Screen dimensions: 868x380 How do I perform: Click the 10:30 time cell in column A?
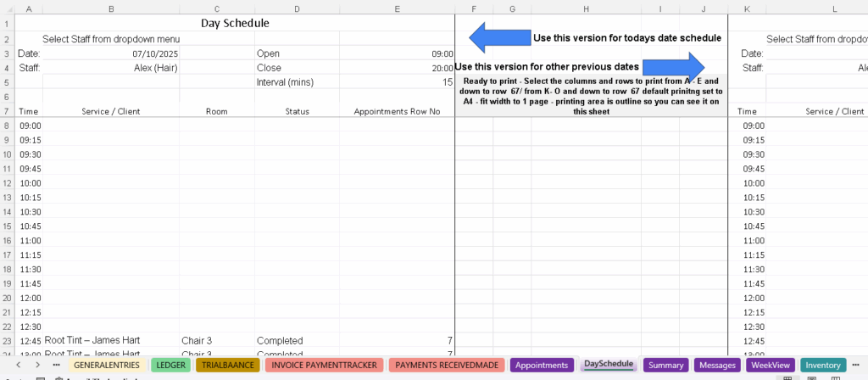point(29,212)
